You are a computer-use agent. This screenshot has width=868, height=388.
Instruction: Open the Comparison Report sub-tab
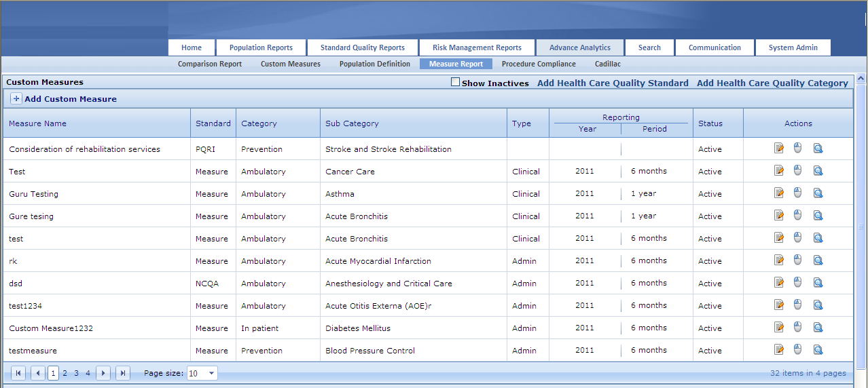[210, 64]
